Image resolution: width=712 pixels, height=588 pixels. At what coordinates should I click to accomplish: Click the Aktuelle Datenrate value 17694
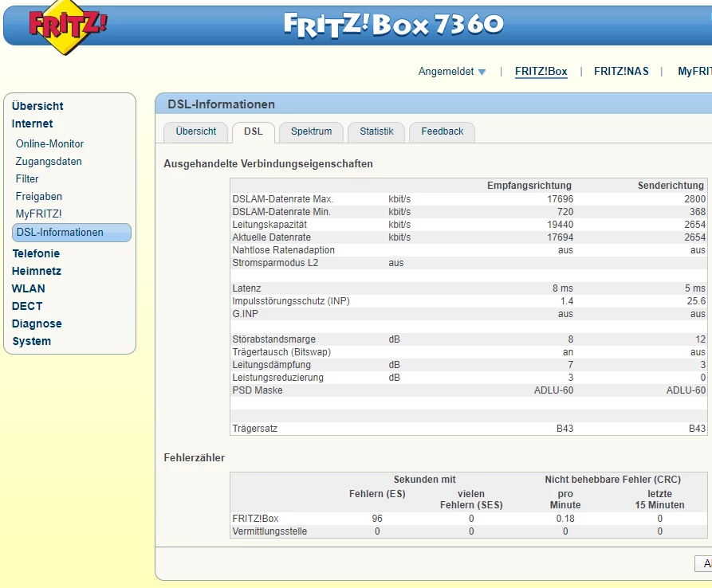[x=560, y=237]
